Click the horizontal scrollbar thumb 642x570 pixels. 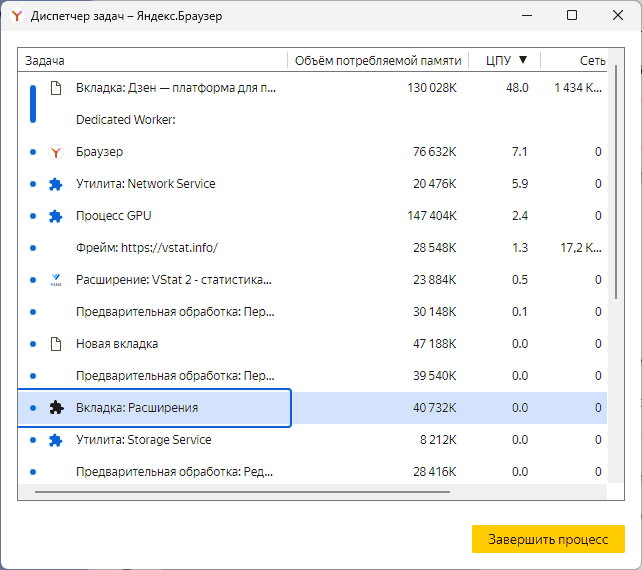(242, 491)
